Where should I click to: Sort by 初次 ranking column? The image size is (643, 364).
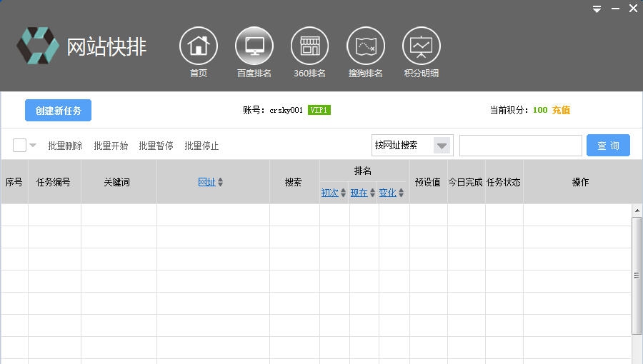343,193
